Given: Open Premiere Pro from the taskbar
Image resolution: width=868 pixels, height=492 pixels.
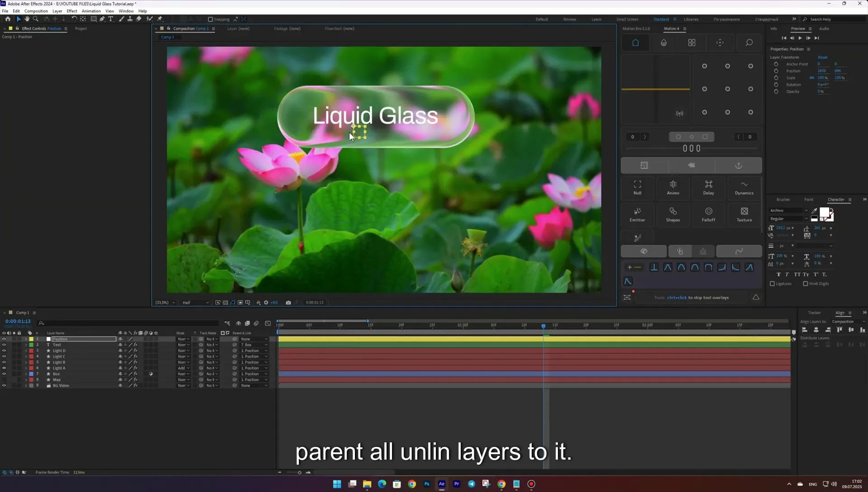Looking at the screenshot, I should click(457, 484).
